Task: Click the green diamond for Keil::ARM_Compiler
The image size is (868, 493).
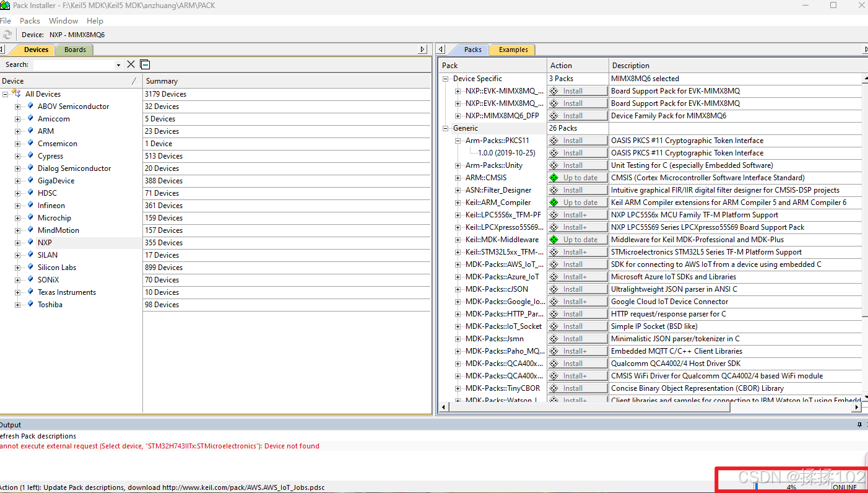Action: 554,203
